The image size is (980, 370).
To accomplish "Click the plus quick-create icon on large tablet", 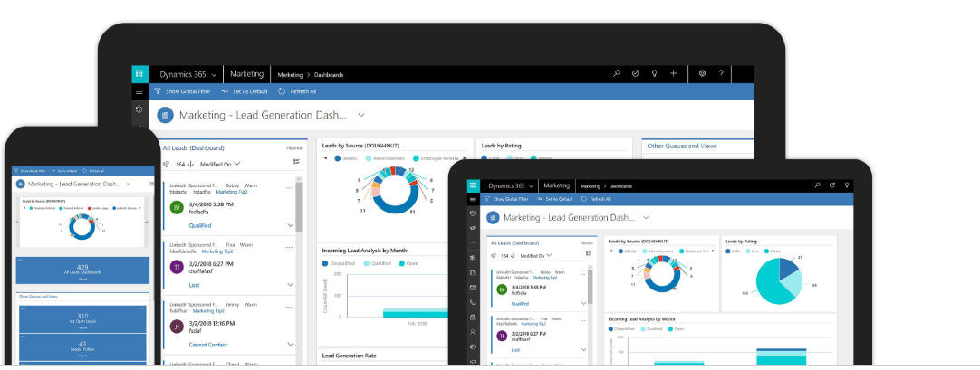I will click(x=674, y=73).
